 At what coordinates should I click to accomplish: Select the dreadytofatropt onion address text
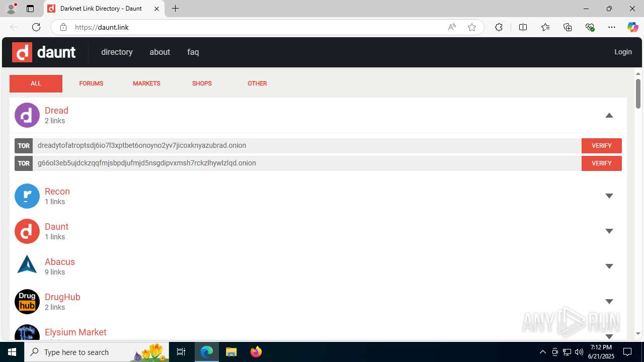(142, 145)
